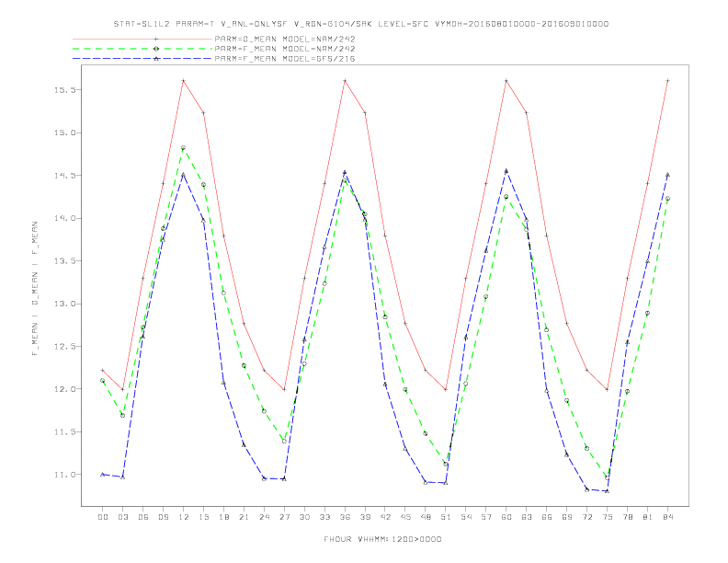This screenshot has height=563, width=728.
Task: Click x-axis tick label 06
Action: [143, 517]
